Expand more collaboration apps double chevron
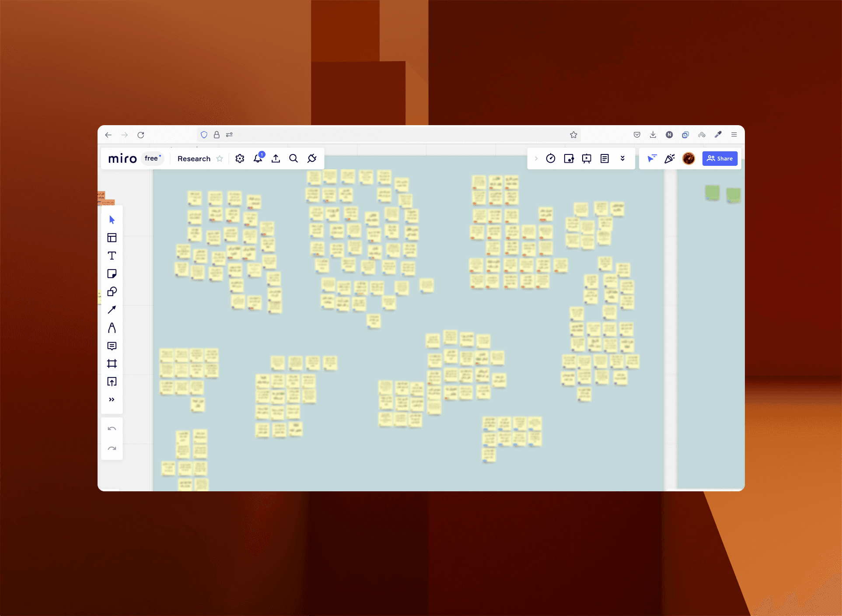Viewport: 842px width, 616px height. [x=622, y=158]
